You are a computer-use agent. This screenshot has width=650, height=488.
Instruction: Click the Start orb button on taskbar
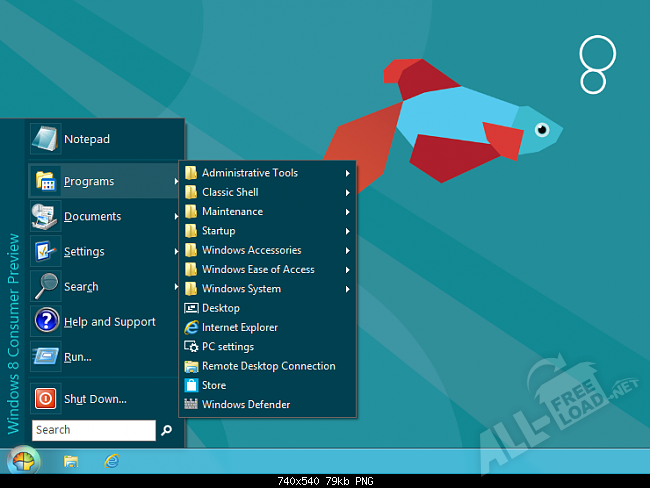point(23,461)
